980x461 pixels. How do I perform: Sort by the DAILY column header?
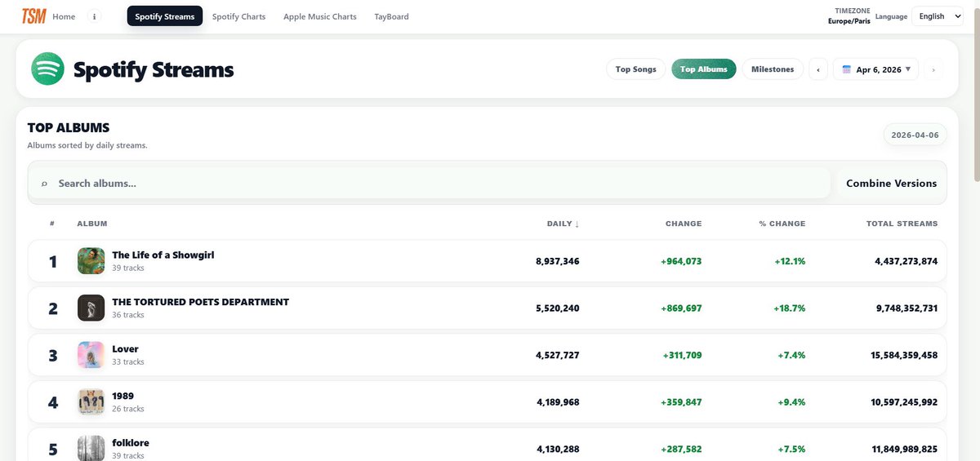click(x=563, y=224)
